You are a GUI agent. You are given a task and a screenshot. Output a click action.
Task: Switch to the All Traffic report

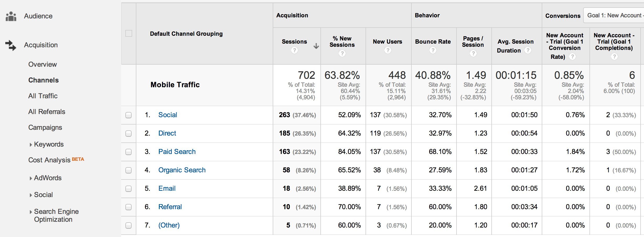[43, 96]
